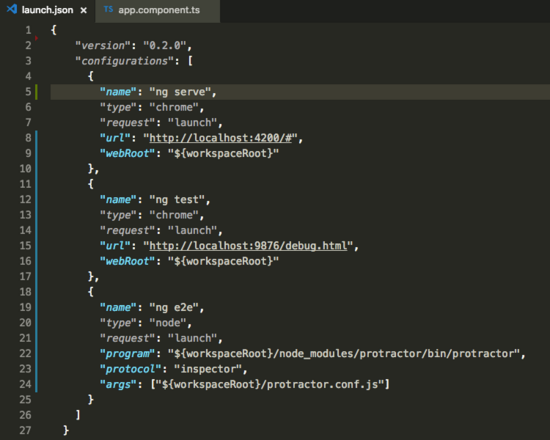The width and height of the screenshot is (550, 440).
Task: Select the launch.json tab
Action: pos(47,11)
